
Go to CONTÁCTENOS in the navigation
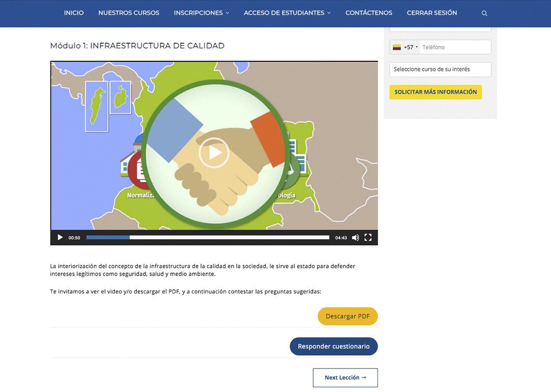(x=368, y=13)
